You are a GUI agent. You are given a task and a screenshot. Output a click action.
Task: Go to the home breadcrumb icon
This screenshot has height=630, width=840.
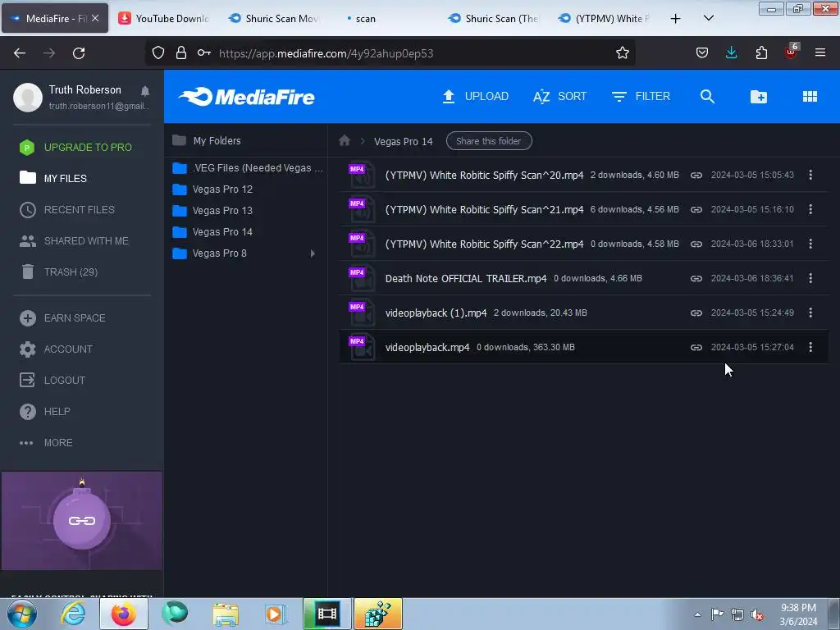point(345,141)
